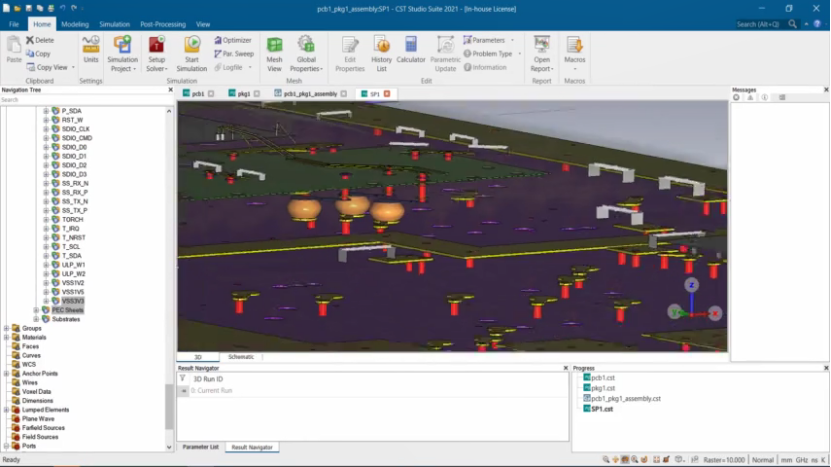Expand the PEC Sheets node
Screen dimensions: 831x467
[36, 310]
